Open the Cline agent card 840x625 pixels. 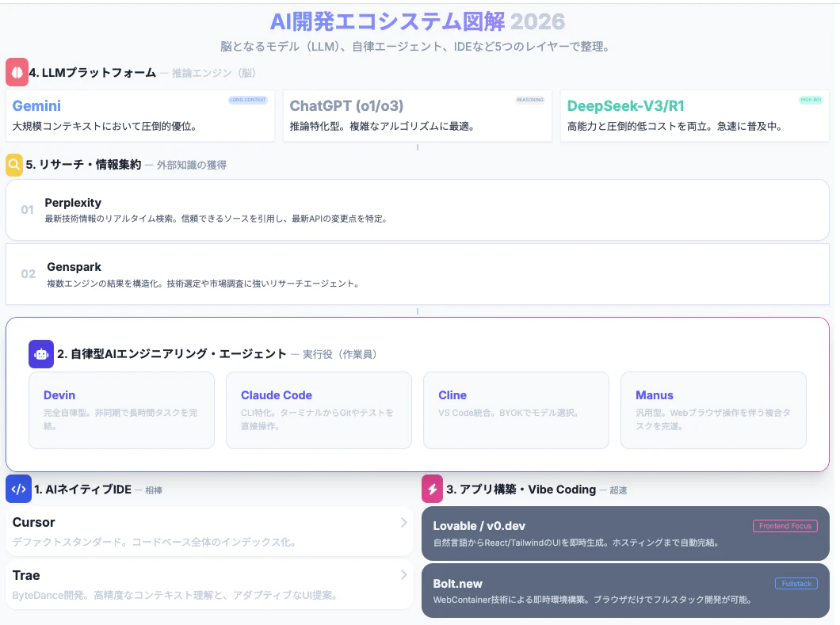coord(516,410)
